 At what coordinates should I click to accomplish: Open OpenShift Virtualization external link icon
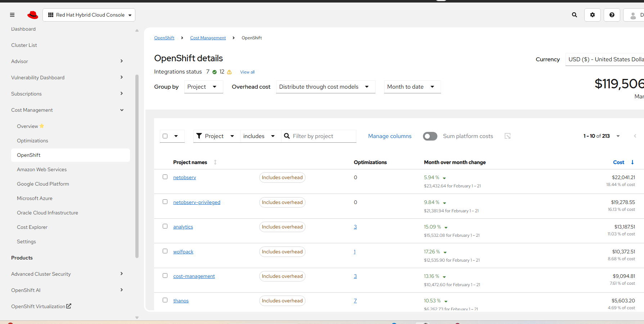69,306
